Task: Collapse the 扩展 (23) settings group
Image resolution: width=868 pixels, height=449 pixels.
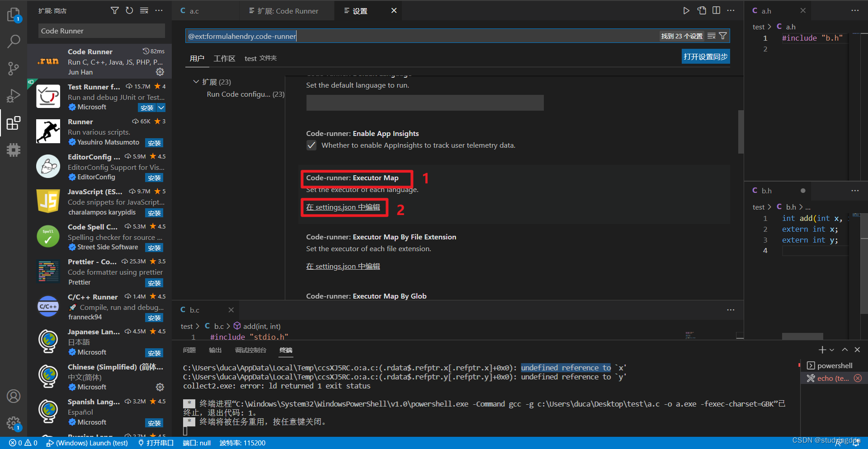Action: (x=196, y=82)
